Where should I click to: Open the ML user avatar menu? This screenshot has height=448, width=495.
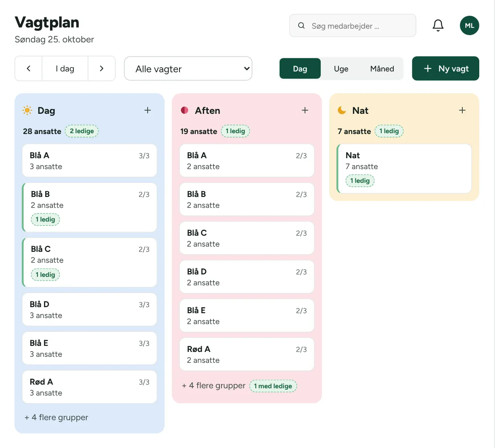click(x=470, y=25)
